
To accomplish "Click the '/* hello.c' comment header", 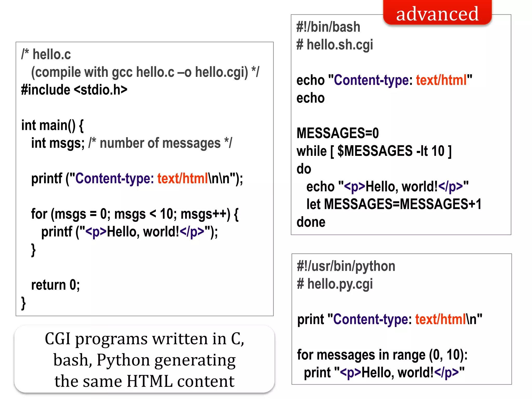I will coord(46,55).
